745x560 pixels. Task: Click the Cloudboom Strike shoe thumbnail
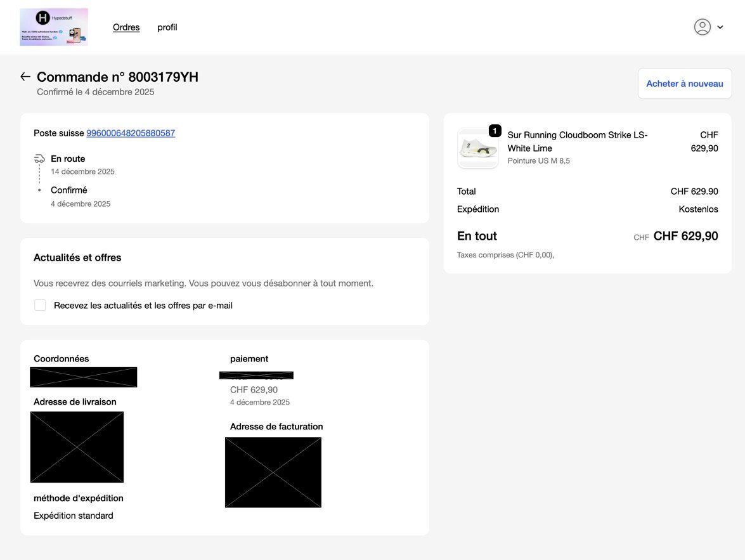[x=477, y=148]
